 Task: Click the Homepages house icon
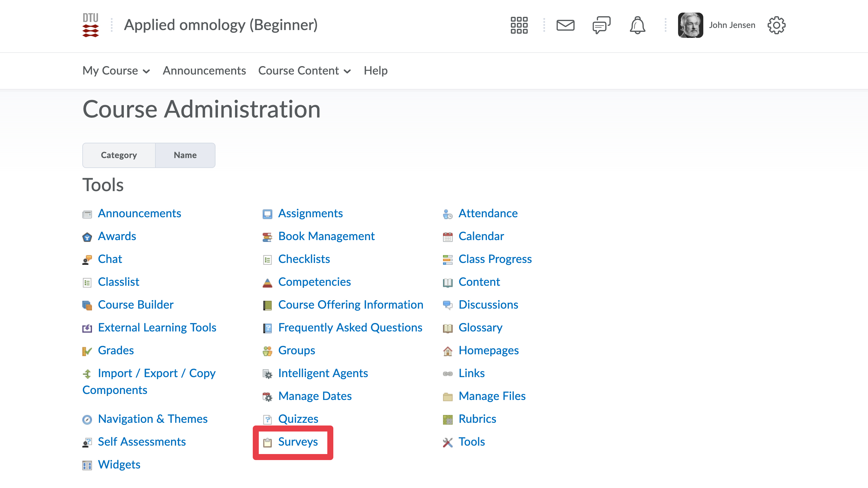coord(448,351)
